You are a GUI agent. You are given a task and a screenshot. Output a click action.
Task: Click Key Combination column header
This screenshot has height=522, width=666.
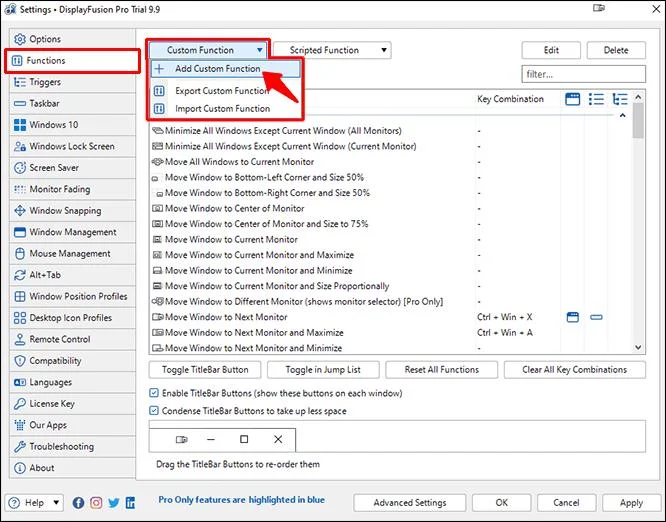click(510, 99)
